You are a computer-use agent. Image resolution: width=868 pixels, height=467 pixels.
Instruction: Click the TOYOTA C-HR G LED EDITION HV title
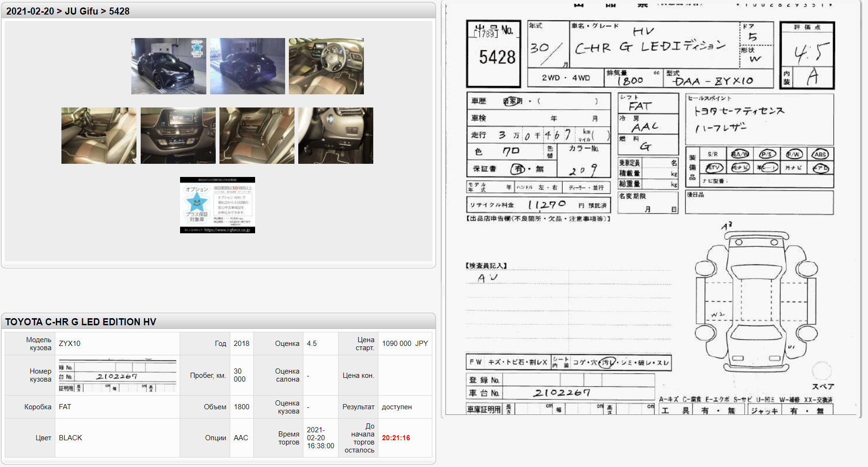[x=81, y=322]
